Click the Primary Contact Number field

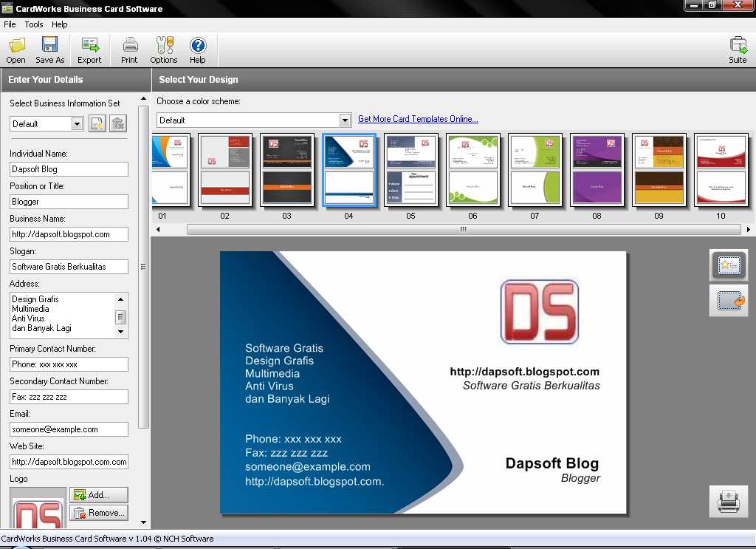coord(69,364)
